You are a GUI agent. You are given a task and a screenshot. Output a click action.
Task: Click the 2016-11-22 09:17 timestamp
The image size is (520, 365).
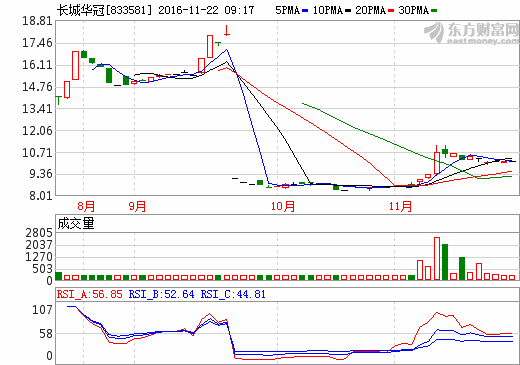[206, 10]
